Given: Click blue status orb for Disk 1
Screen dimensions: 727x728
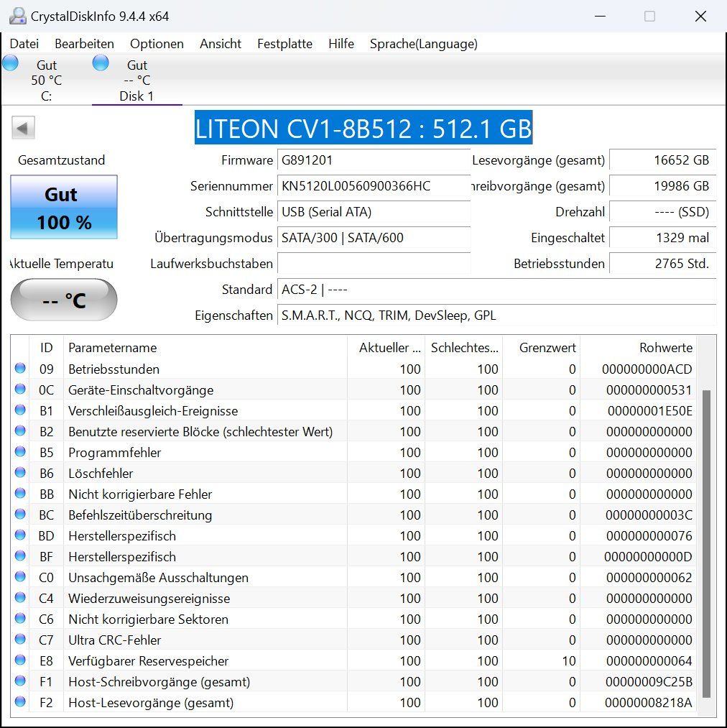Looking at the screenshot, I should (101, 63).
